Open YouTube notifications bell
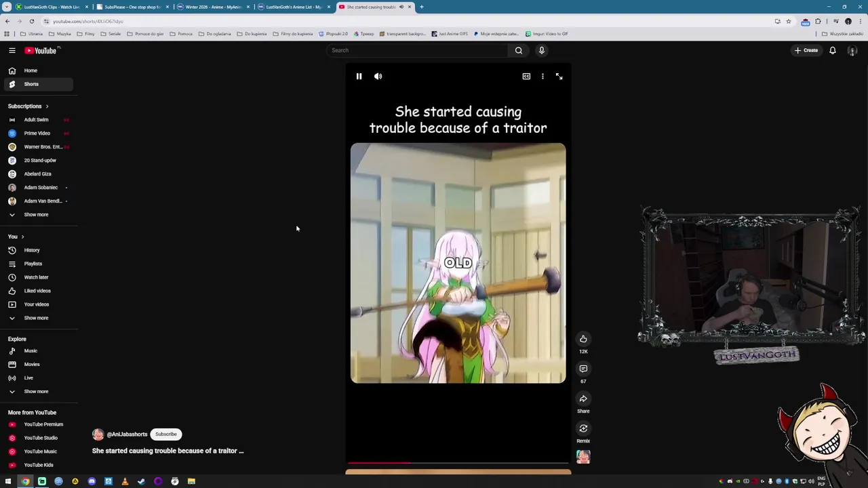This screenshot has height=488, width=868. [x=833, y=50]
